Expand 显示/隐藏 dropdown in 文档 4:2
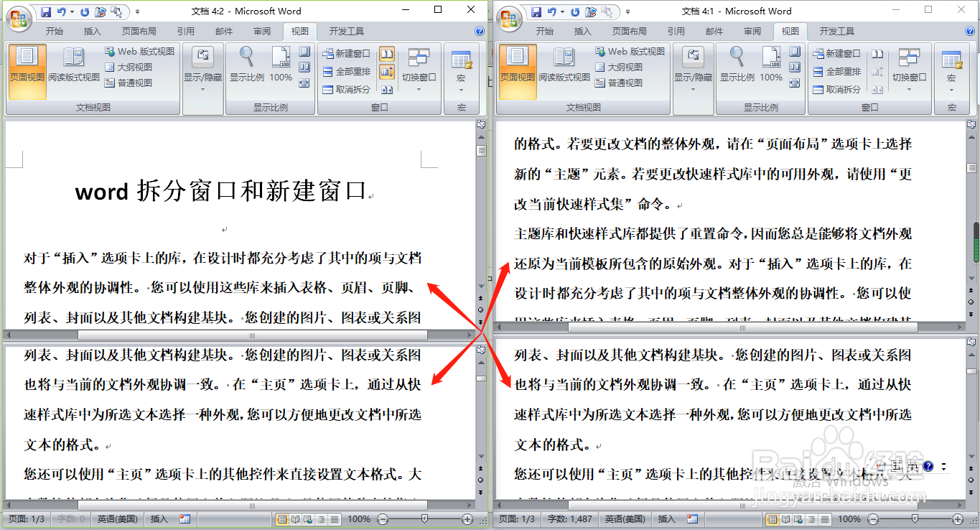980x530 pixels. pos(203,70)
